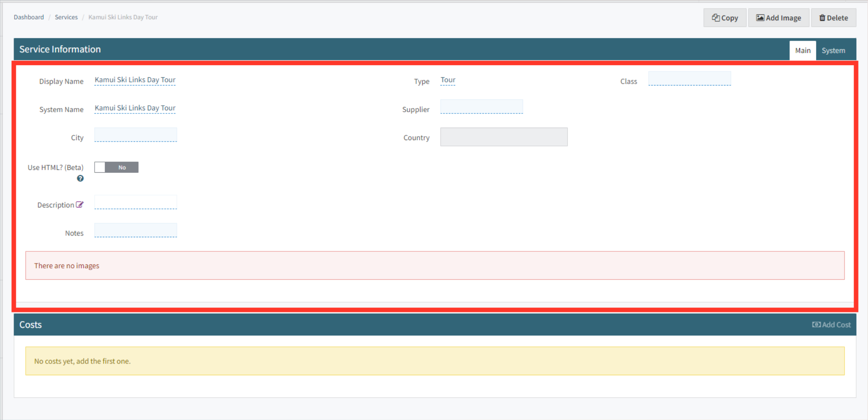
Task: Click the empty Description field
Action: coord(136,202)
